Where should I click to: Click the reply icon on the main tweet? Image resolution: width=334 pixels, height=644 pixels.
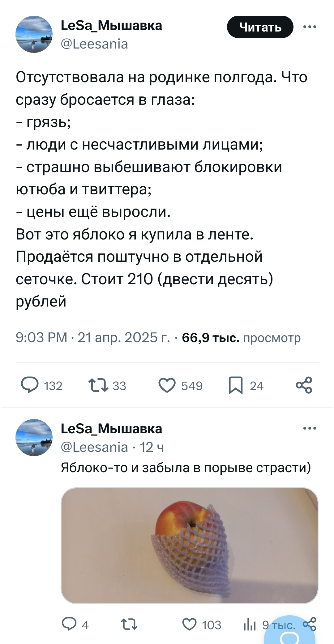coord(30,385)
